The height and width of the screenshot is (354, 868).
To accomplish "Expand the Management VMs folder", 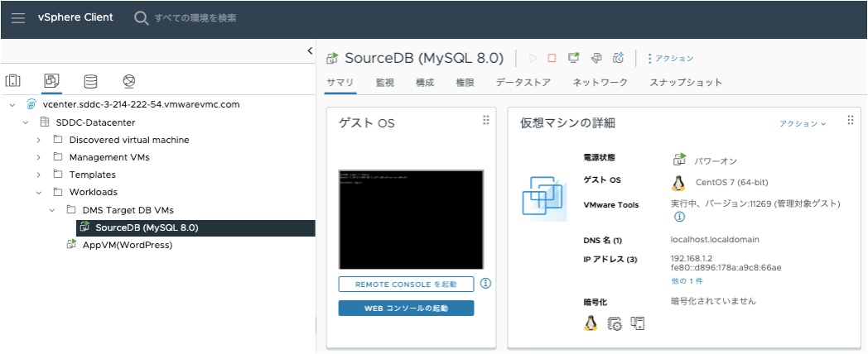I will (x=39, y=157).
